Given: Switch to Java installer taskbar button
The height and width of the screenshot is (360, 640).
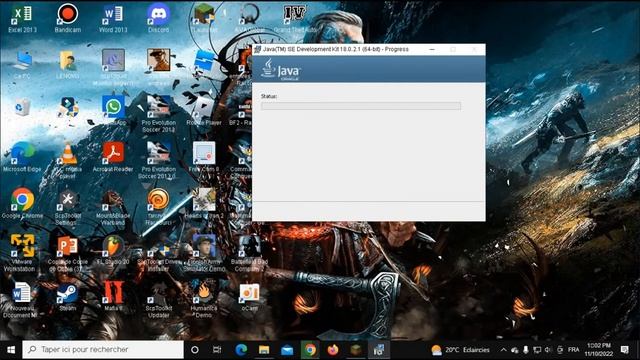Looking at the screenshot, I should coord(378,350).
